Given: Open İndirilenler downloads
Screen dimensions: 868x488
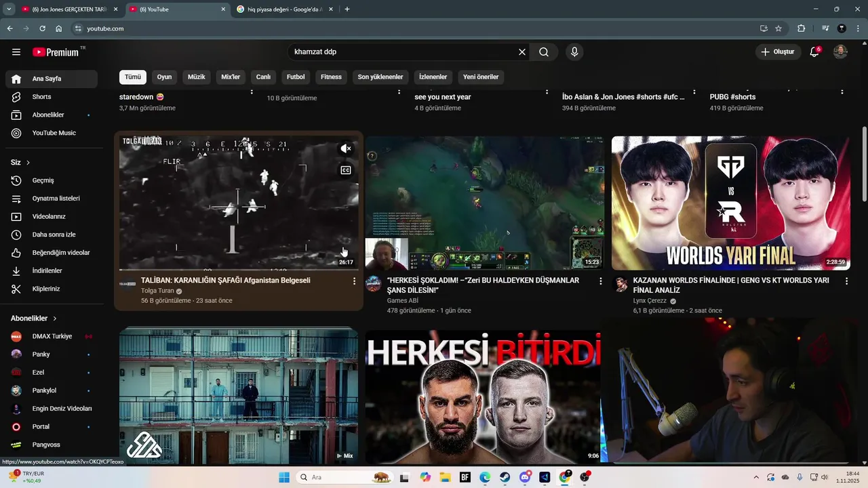Looking at the screenshot, I should click(52, 271).
